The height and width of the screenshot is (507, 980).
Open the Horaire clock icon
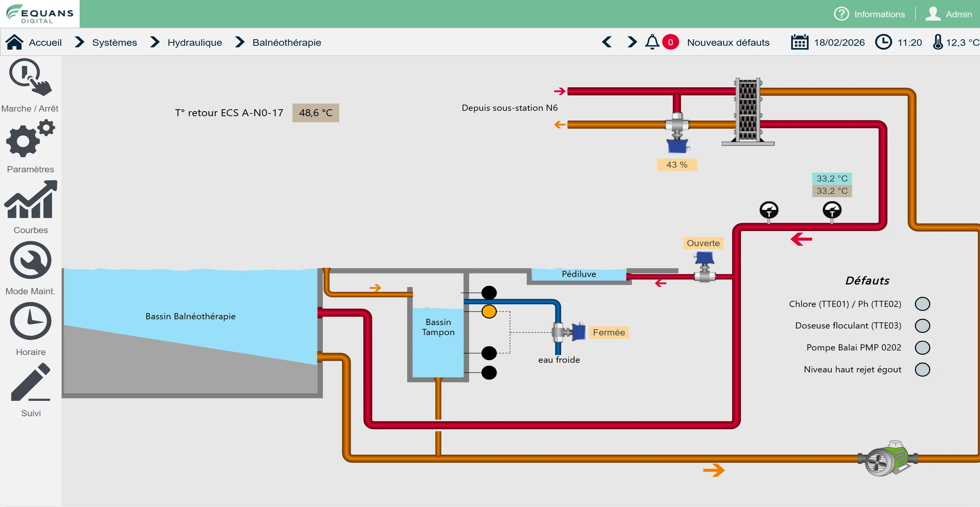[30, 321]
